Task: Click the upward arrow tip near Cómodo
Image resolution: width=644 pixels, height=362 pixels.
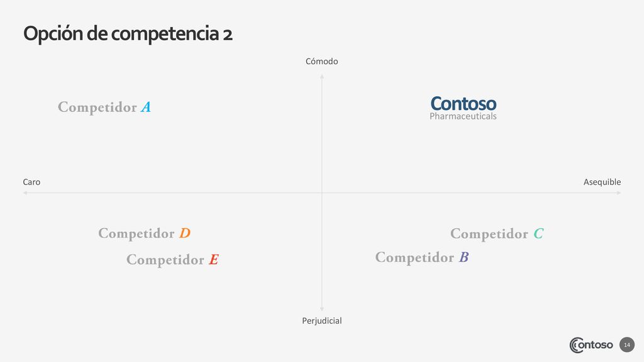Action: coord(322,76)
